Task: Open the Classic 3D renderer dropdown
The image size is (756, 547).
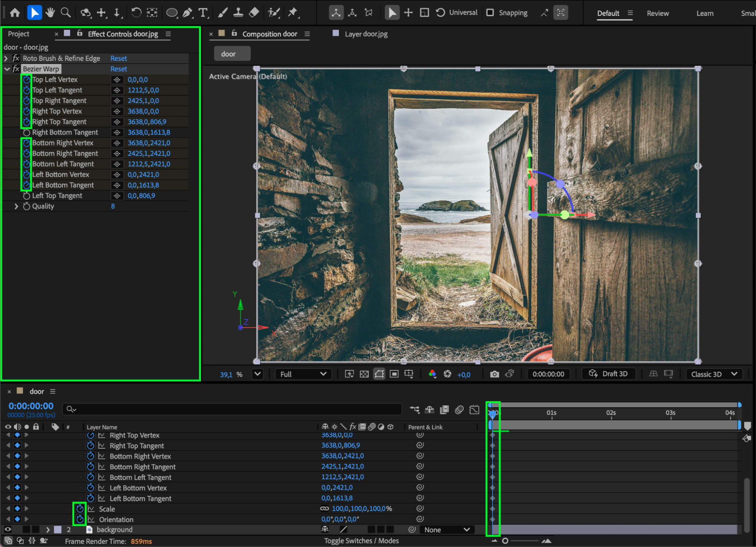Action: 714,374
